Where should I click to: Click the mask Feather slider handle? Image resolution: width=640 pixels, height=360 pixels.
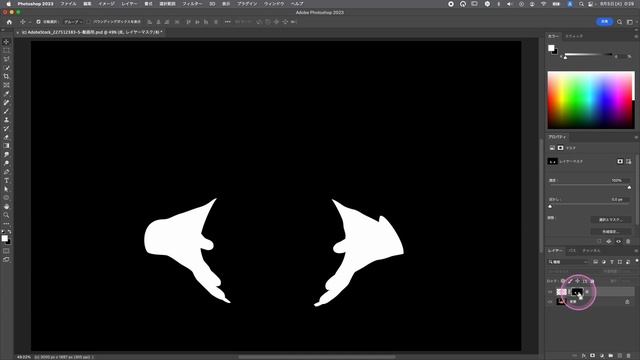[550, 207]
